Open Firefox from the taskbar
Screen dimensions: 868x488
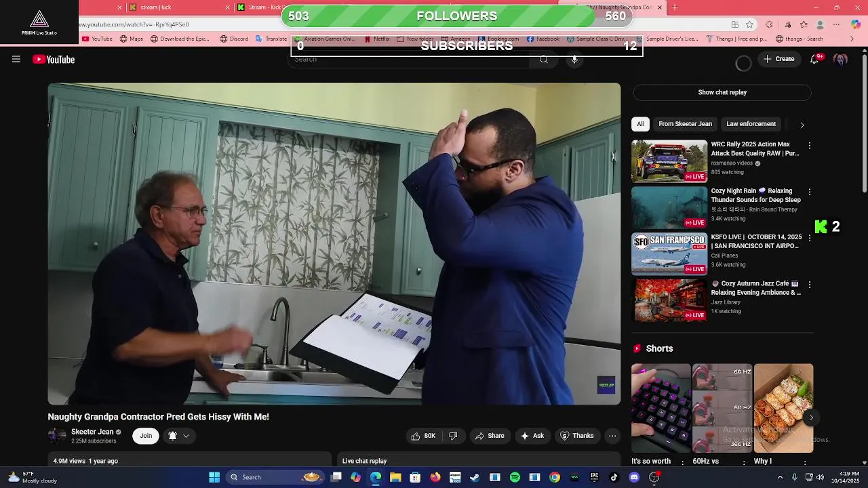point(435,477)
